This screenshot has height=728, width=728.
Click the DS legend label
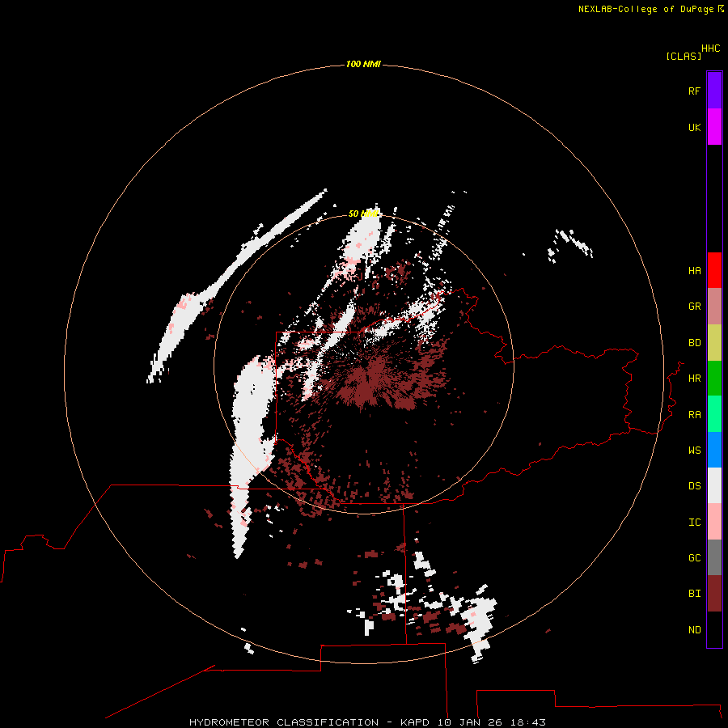pos(694,486)
